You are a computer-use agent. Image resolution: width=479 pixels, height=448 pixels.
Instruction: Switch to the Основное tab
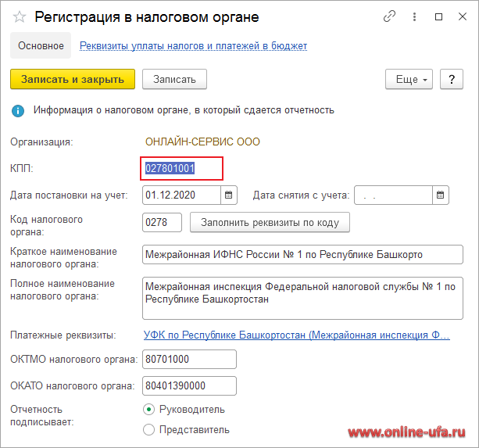tap(41, 45)
